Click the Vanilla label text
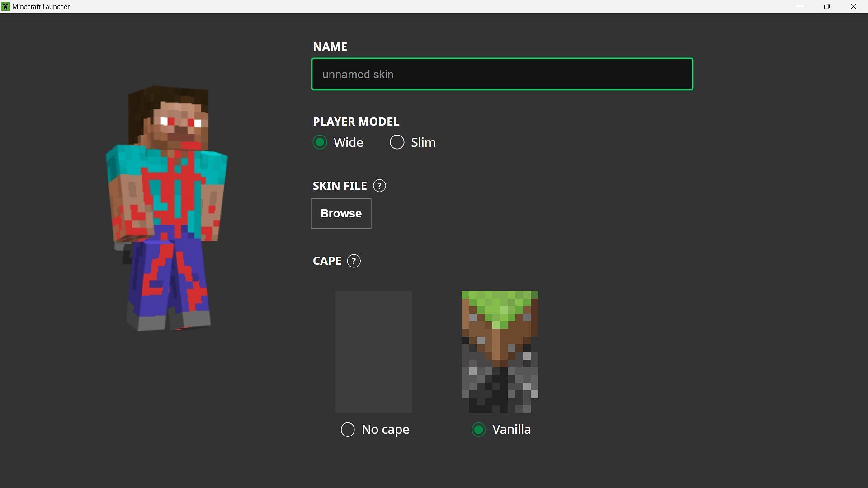The height and width of the screenshot is (488, 868). click(511, 429)
